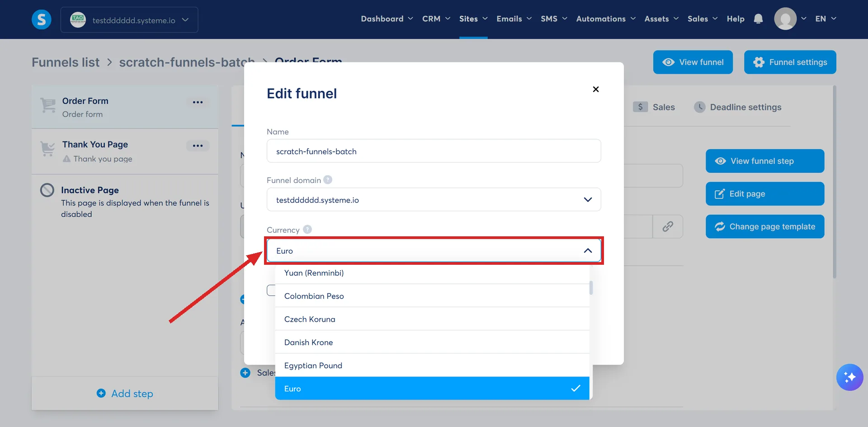Open testdddddd.systeme.io workspace selector
The width and height of the screenshot is (868, 427).
(129, 19)
